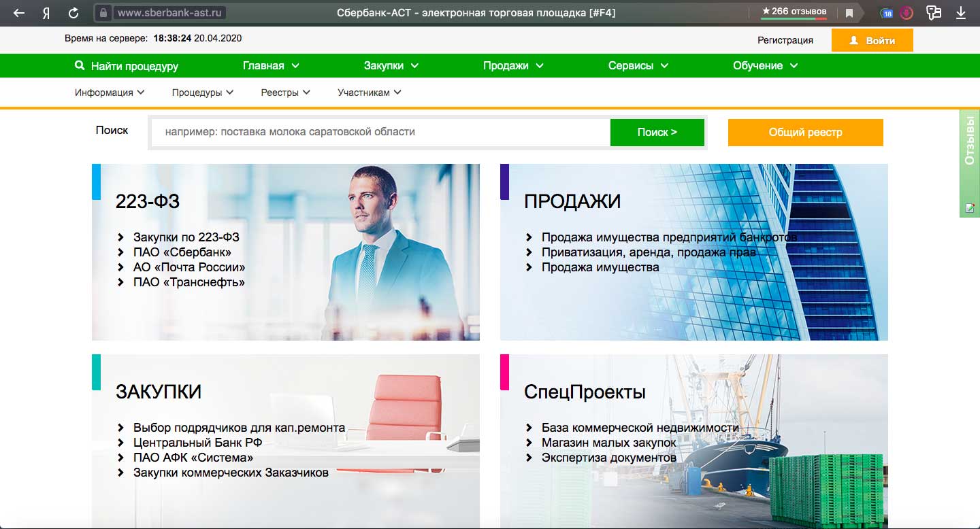Open the Продажа имущества link
Image resolution: width=980 pixels, height=529 pixels.
tap(600, 267)
